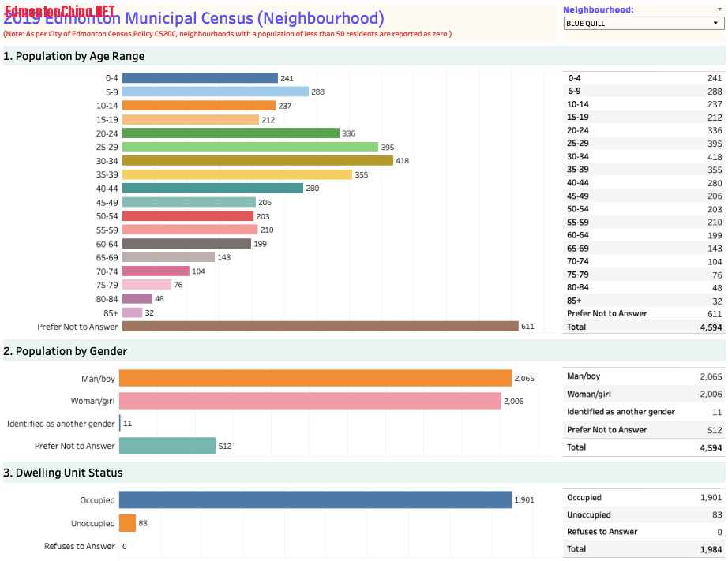
Task: Click the EdmontonChina.NET watermark logo
Action: [59, 11]
